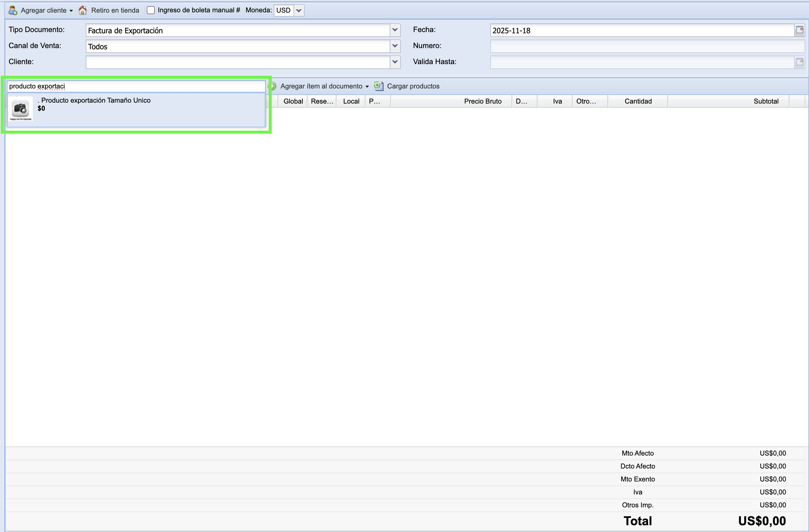Open the Cliente dropdown arrow
Viewport: 809px width, 532px height.
pyautogui.click(x=395, y=62)
